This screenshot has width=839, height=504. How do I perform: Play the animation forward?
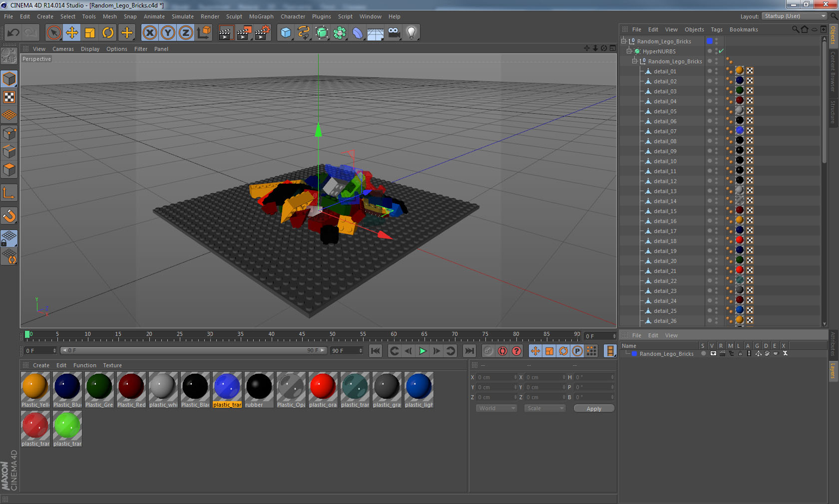coord(422,351)
